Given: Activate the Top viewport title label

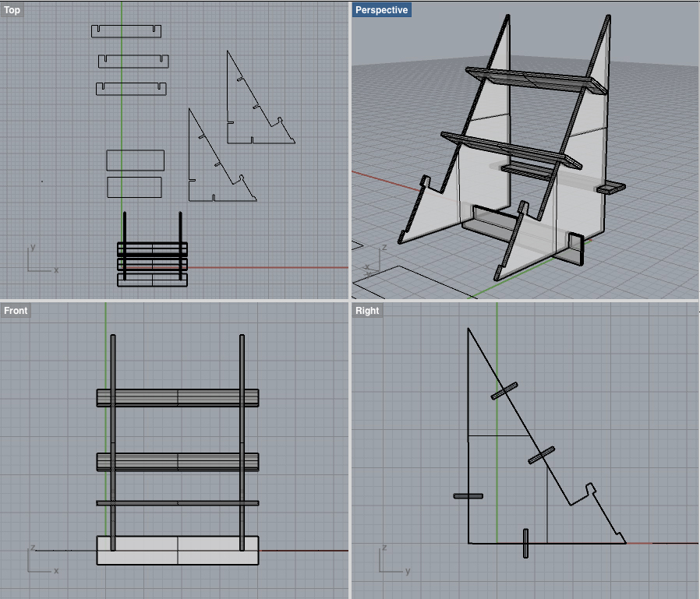Looking at the screenshot, I should click(x=12, y=10).
